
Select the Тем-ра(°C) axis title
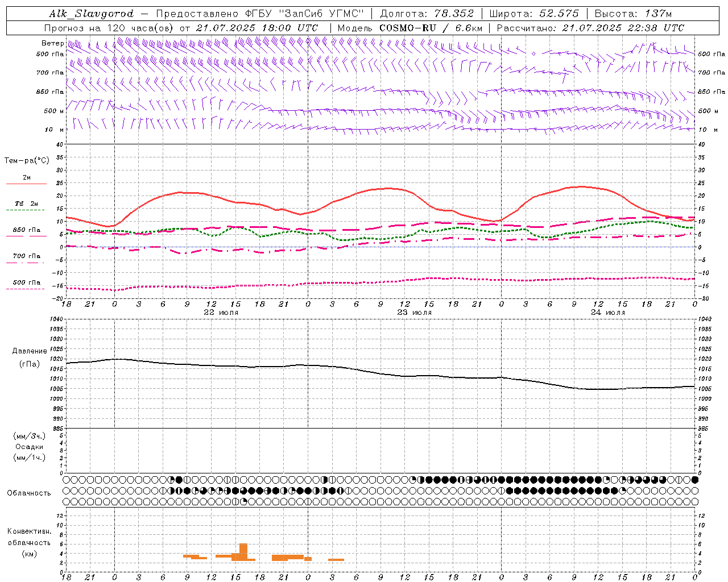[27, 161]
